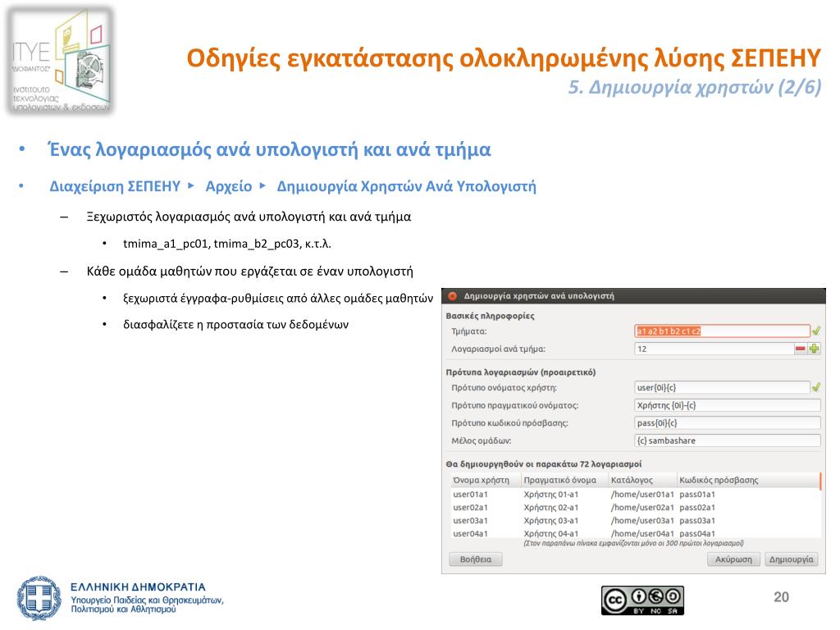The image size is (840, 630).
Task: Decrease accounts per class with minus button
Action: (x=801, y=349)
